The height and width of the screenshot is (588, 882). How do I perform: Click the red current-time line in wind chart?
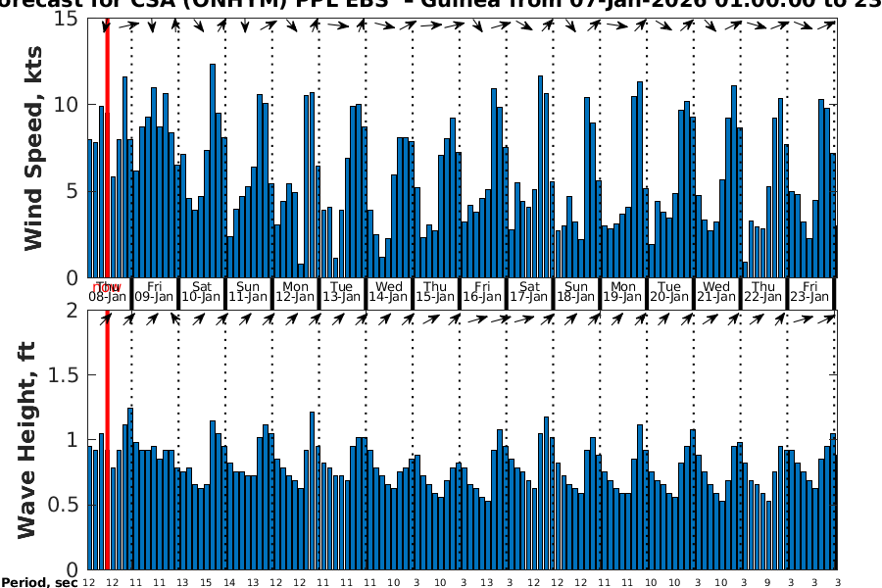[107, 147]
